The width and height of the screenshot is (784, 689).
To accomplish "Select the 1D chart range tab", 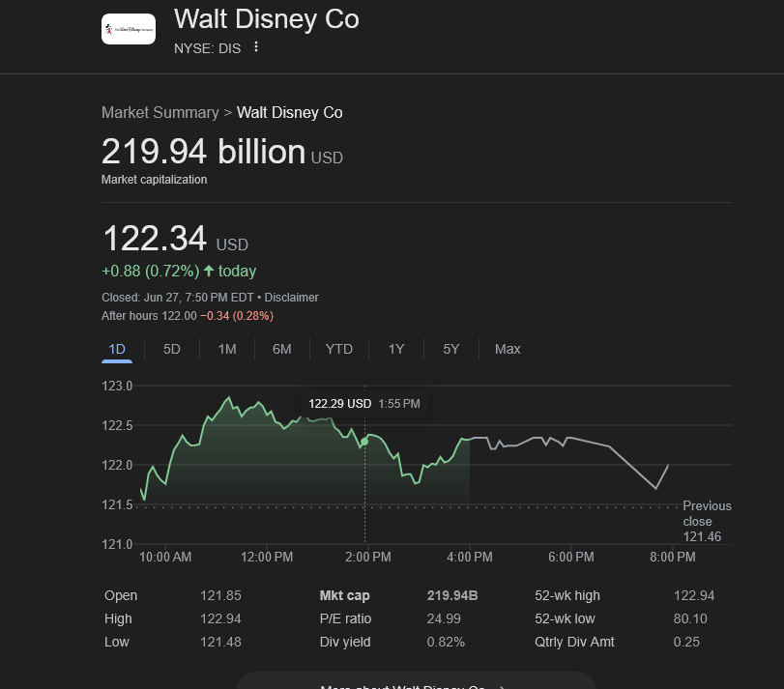I will 117,349.
